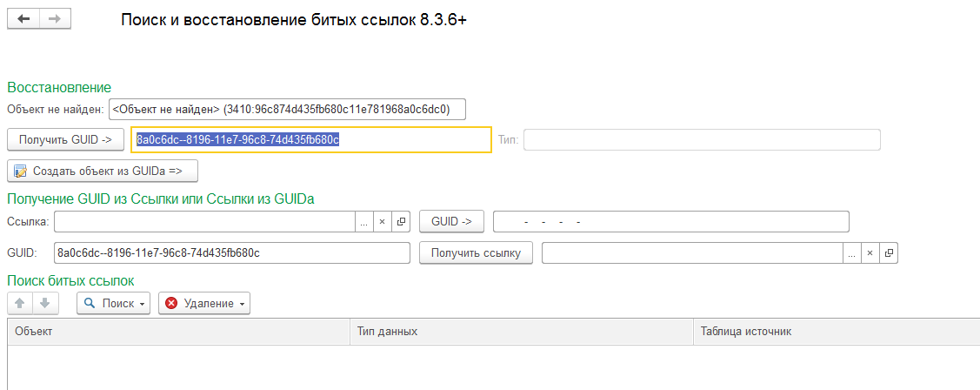
Task: Sort by the Тип данных column header
Action: click(x=522, y=331)
